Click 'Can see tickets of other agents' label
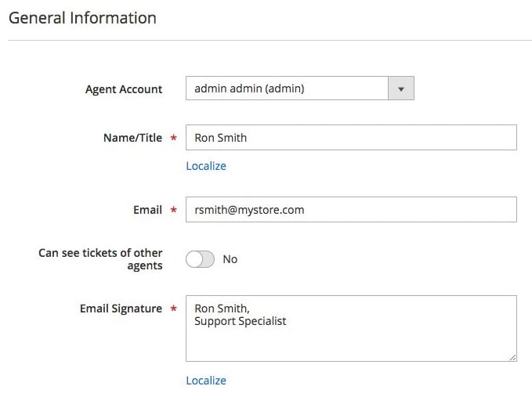The height and width of the screenshot is (397, 532). [x=100, y=259]
